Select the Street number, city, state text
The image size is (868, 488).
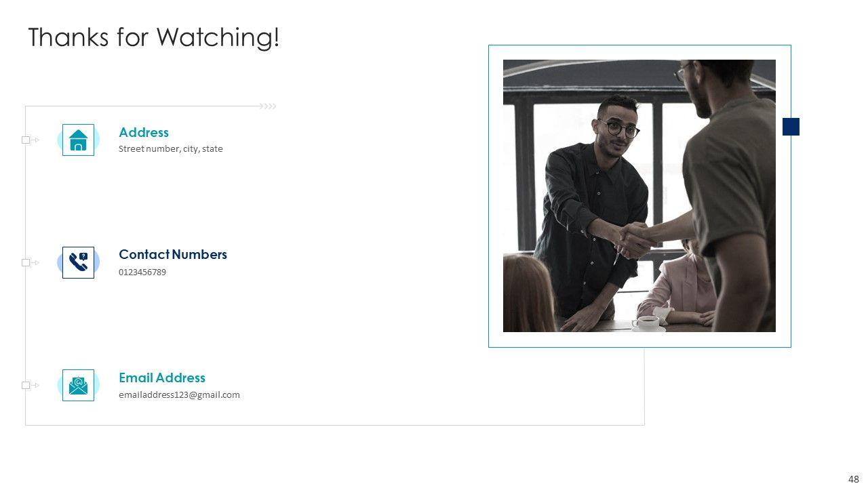click(171, 148)
